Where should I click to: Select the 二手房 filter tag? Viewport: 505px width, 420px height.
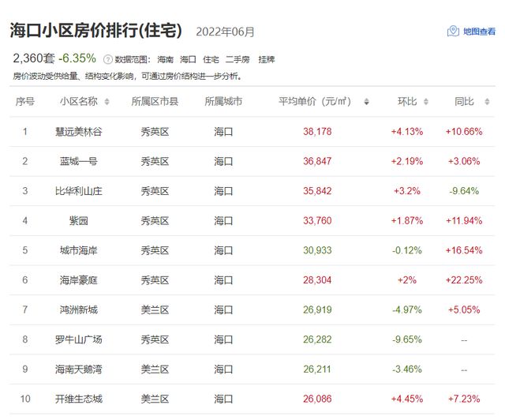click(238, 60)
